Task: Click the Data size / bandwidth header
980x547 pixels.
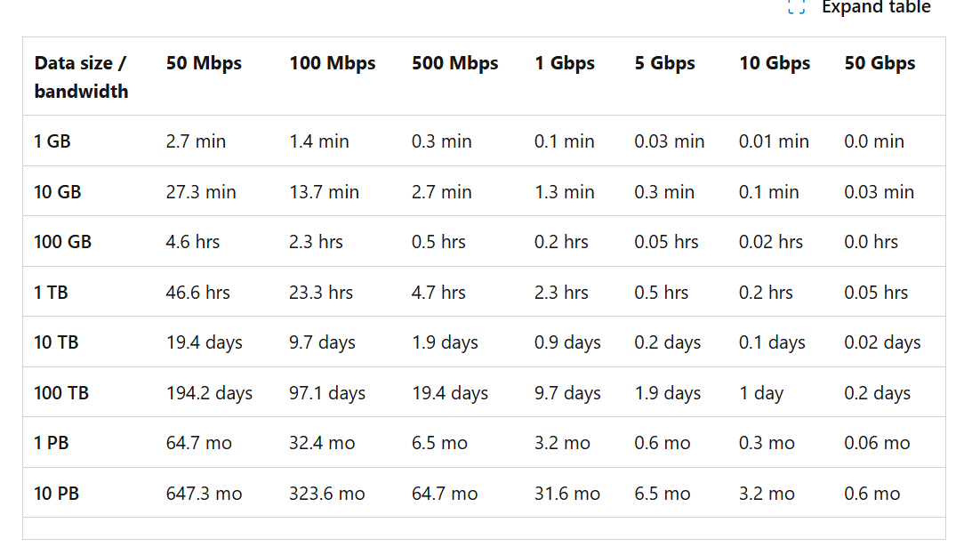Action: [81, 76]
